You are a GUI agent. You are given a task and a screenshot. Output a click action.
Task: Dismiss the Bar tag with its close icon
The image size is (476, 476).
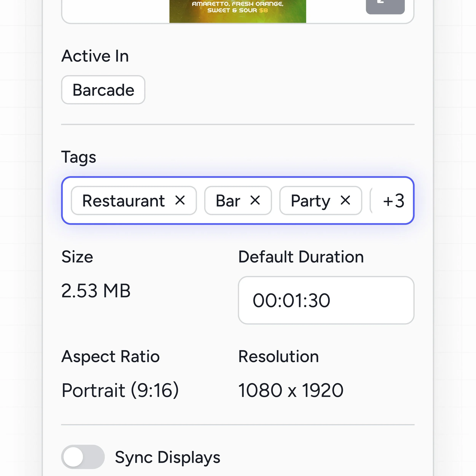(x=256, y=200)
